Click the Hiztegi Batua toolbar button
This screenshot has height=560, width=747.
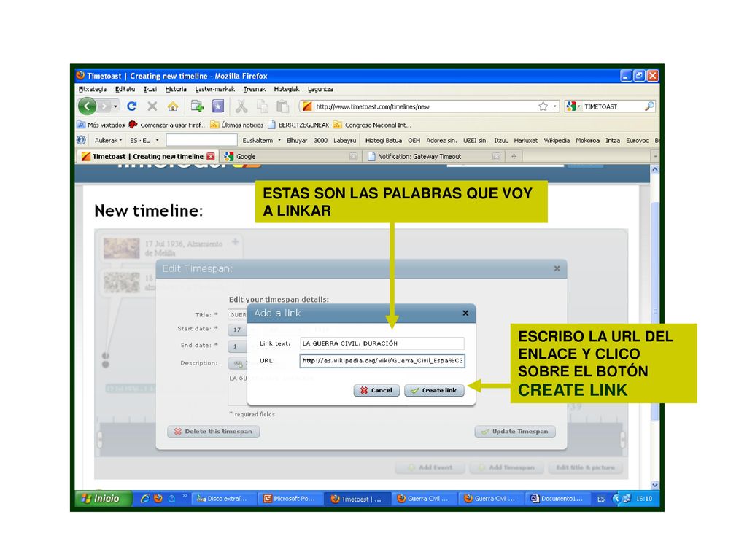pos(383,141)
